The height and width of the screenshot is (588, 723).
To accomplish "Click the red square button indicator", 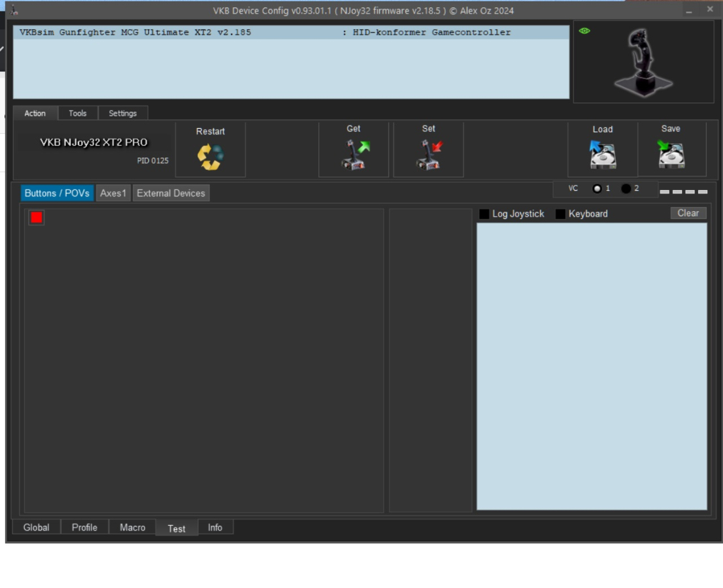I will coord(37,218).
